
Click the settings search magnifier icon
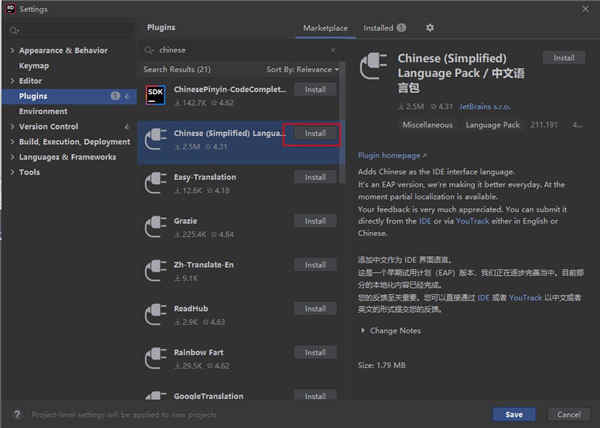[x=14, y=30]
